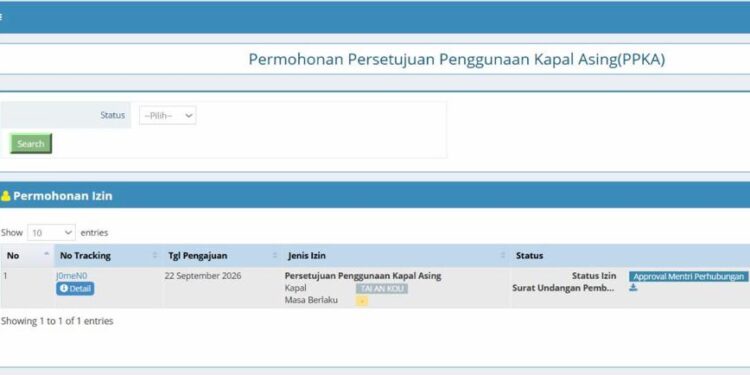The image size is (750, 375).
Task: Click the Approval Mentri Perhubungan status badge
Action: pos(689,276)
